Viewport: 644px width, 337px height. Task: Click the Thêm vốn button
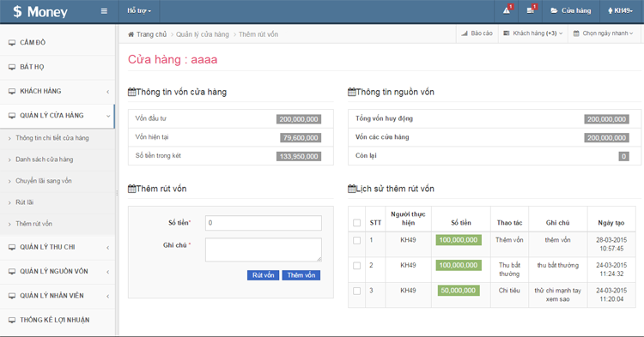point(301,275)
